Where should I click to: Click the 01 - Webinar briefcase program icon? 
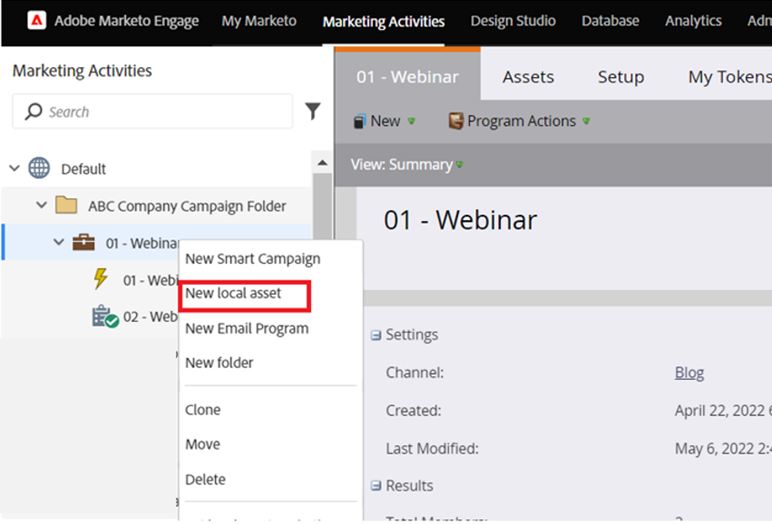84,242
